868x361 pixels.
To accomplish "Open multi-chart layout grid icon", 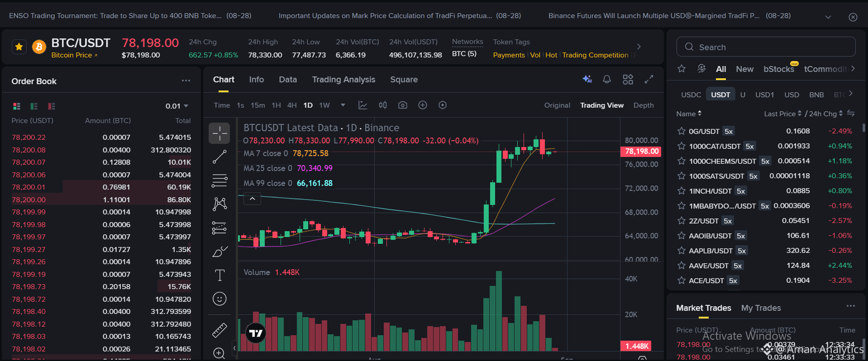I will [x=628, y=79].
